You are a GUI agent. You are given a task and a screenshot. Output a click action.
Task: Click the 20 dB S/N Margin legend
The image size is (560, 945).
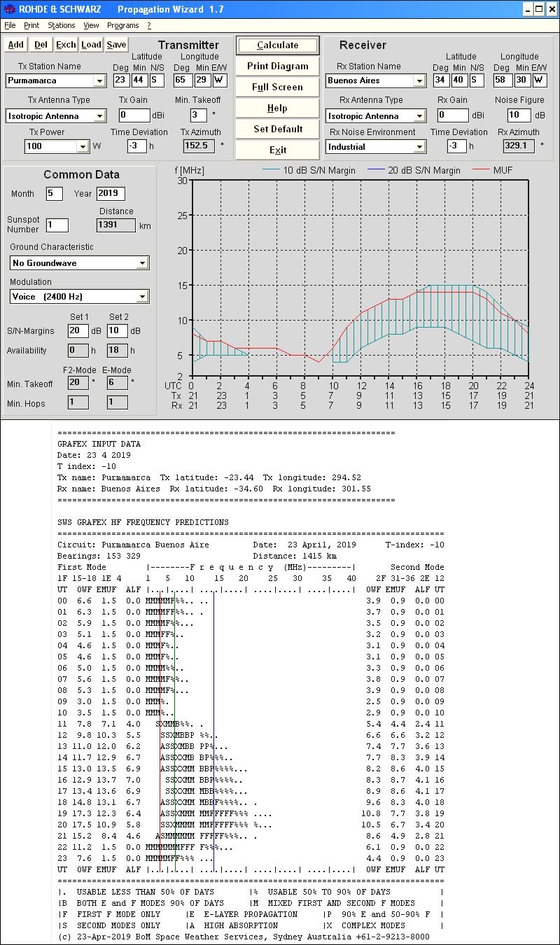click(424, 170)
